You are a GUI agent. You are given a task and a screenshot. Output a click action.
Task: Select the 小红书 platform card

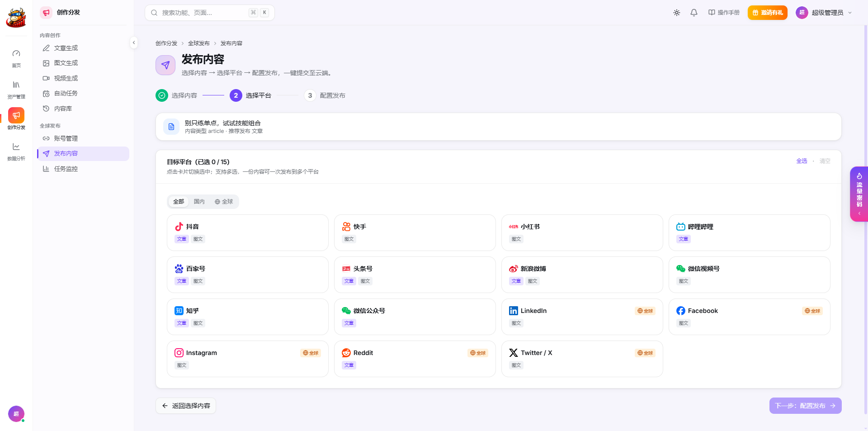click(x=582, y=232)
